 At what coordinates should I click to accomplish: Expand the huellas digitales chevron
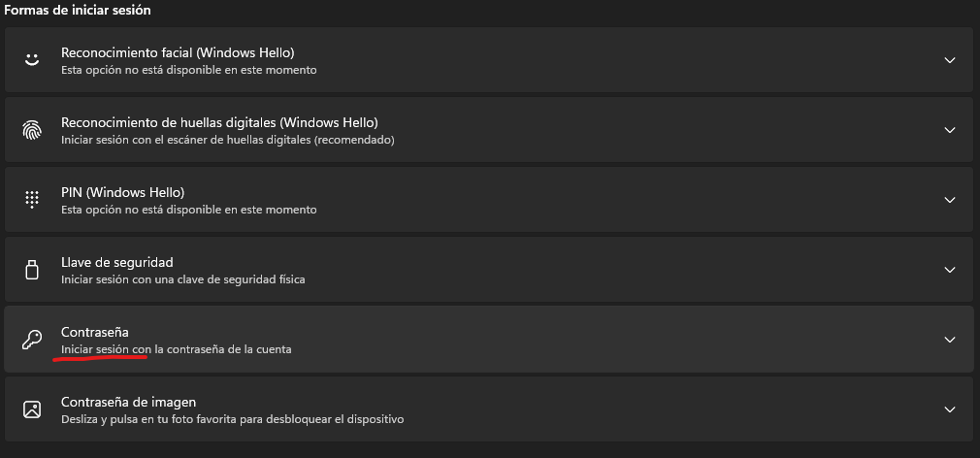click(x=950, y=130)
